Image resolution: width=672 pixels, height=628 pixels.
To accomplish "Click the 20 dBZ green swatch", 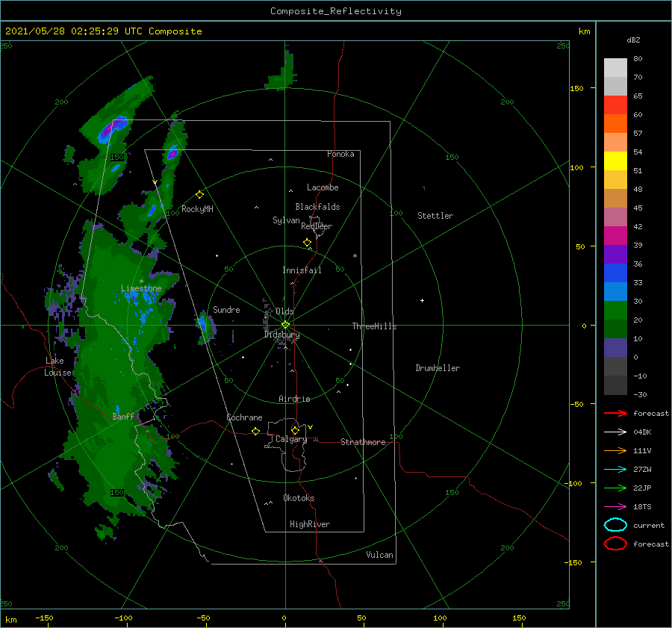I will coord(615,311).
